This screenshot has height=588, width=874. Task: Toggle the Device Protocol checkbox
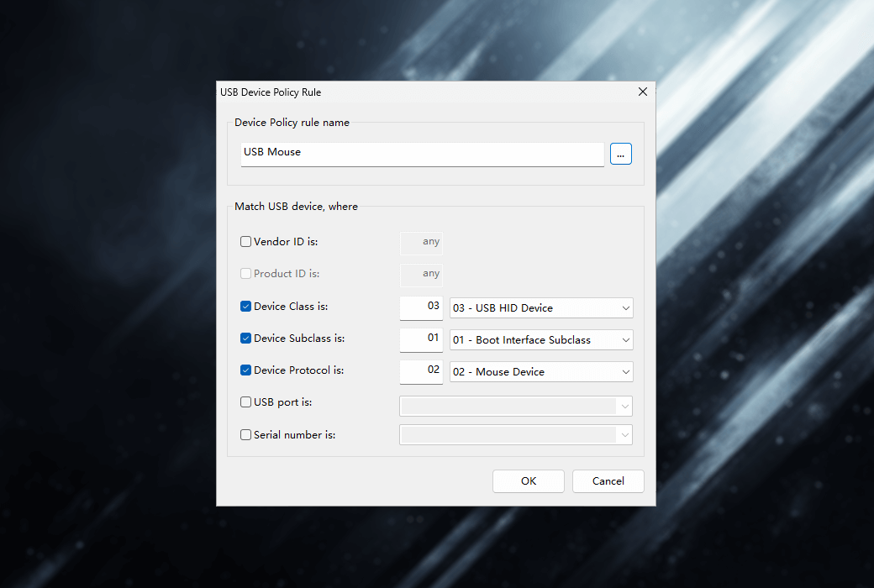(246, 370)
